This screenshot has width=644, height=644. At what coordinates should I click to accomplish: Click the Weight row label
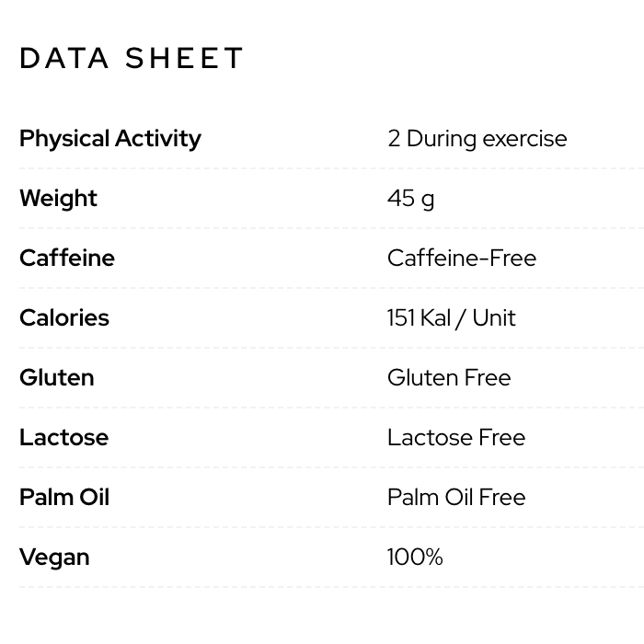(58, 199)
